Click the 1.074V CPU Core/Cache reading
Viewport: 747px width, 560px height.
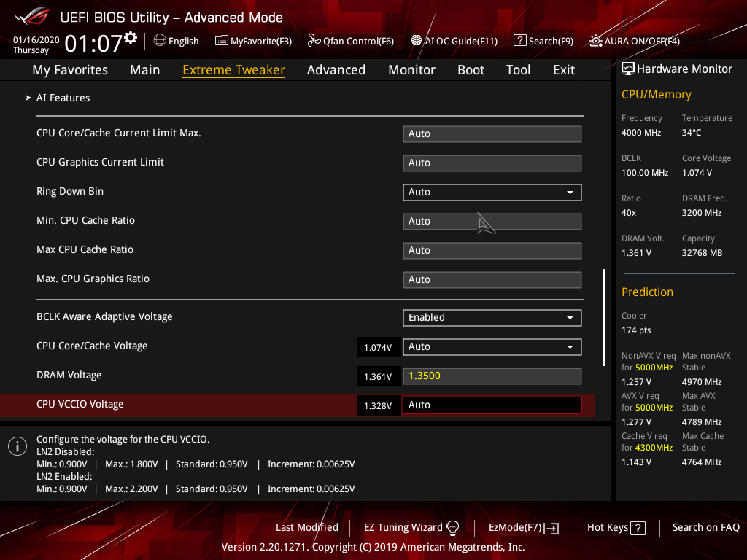(x=379, y=347)
